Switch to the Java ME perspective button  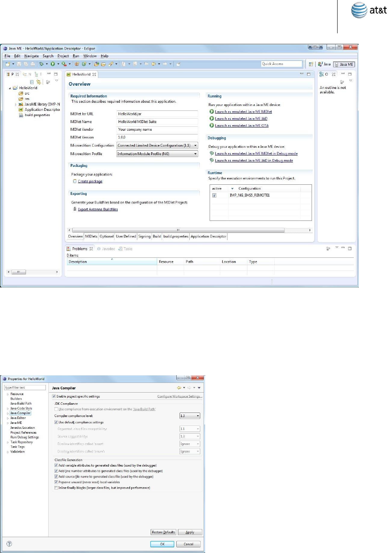[344, 64]
